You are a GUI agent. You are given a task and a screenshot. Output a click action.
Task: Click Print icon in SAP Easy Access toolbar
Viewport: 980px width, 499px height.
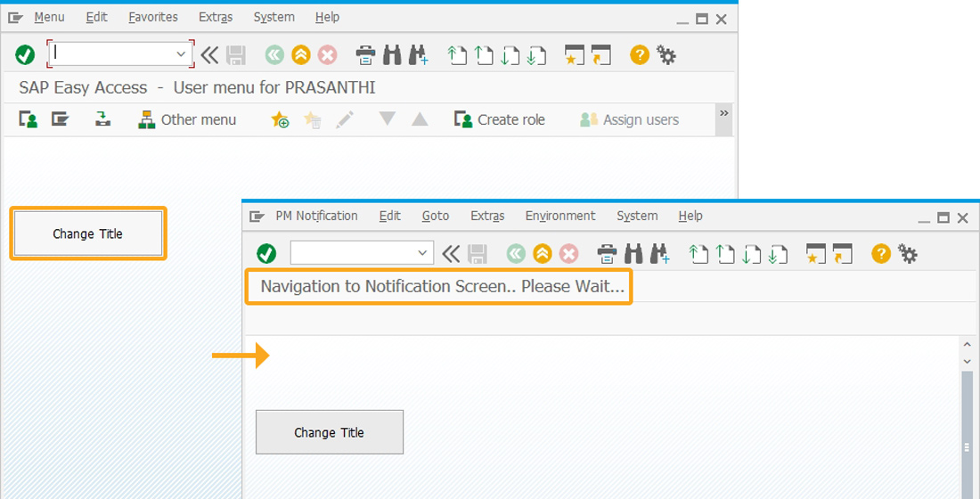click(x=365, y=55)
